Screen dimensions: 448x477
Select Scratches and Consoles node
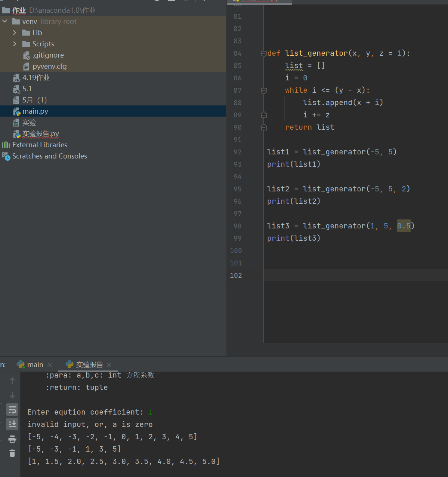click(x=49, y=156)
